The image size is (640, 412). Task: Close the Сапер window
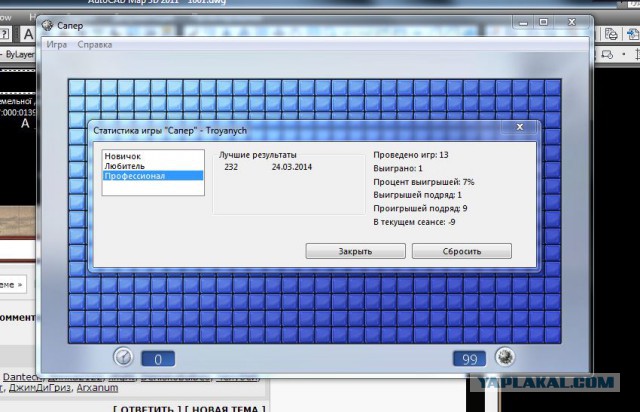[572, 23]
